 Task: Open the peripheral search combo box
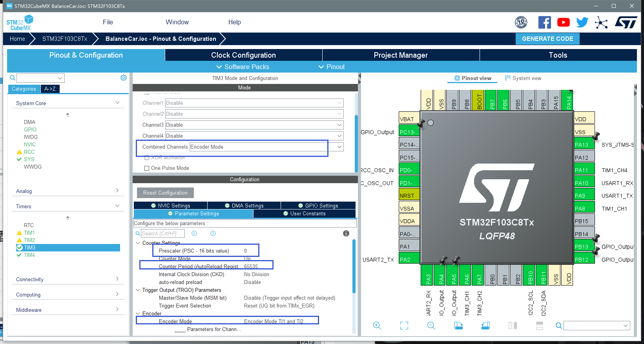40,78
